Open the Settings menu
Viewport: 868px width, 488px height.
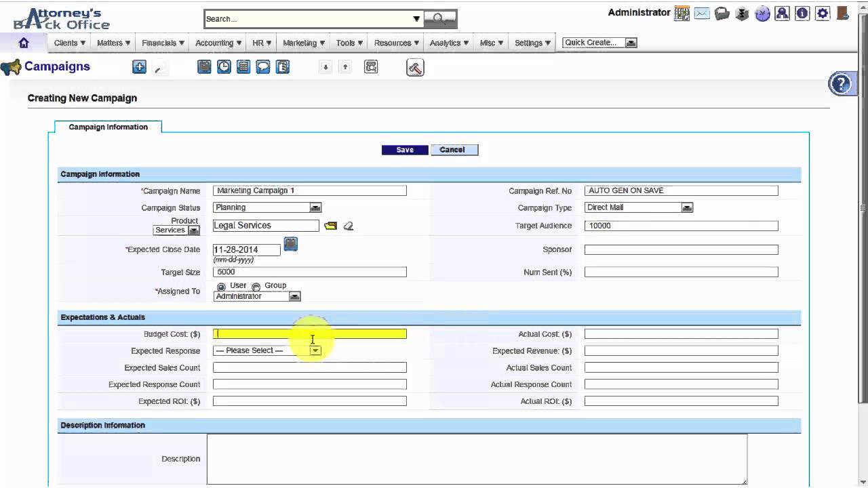point(532,43)
